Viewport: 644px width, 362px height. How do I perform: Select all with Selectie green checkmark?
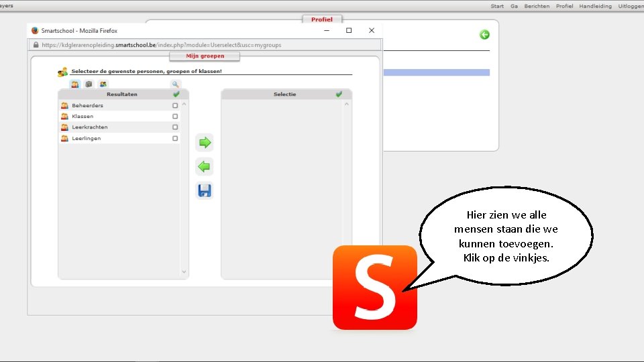point(339,94)
